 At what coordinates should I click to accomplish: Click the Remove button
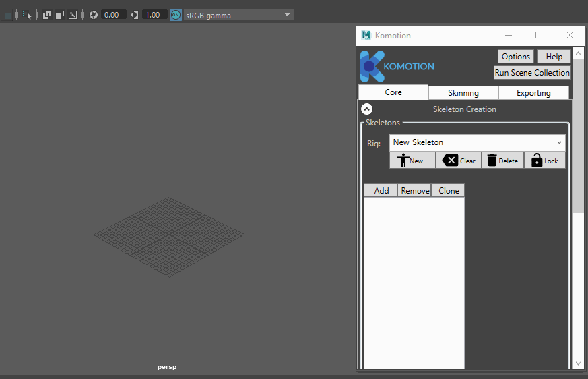[x=415, y=190]
